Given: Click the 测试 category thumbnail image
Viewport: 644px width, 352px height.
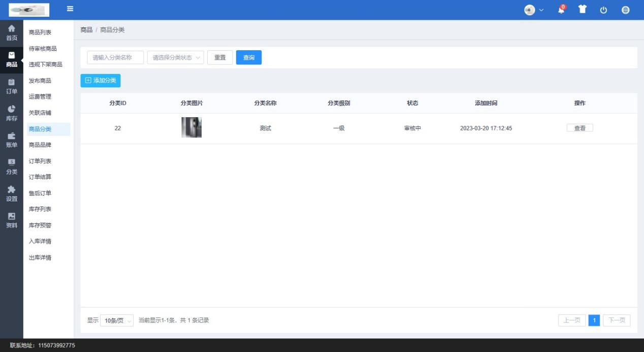Looking at the screenshot, I should tap(191, 127).
